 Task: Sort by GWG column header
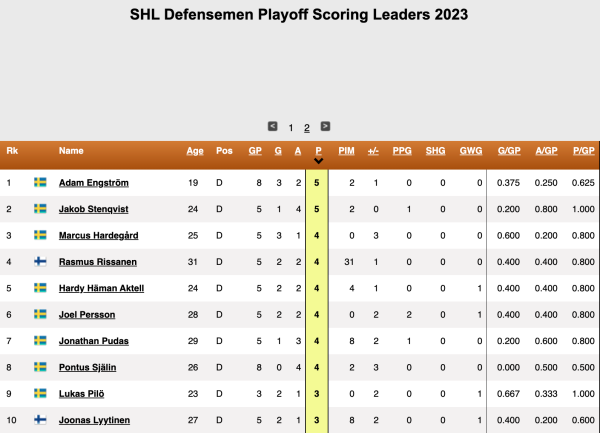[x=470, y=151]
